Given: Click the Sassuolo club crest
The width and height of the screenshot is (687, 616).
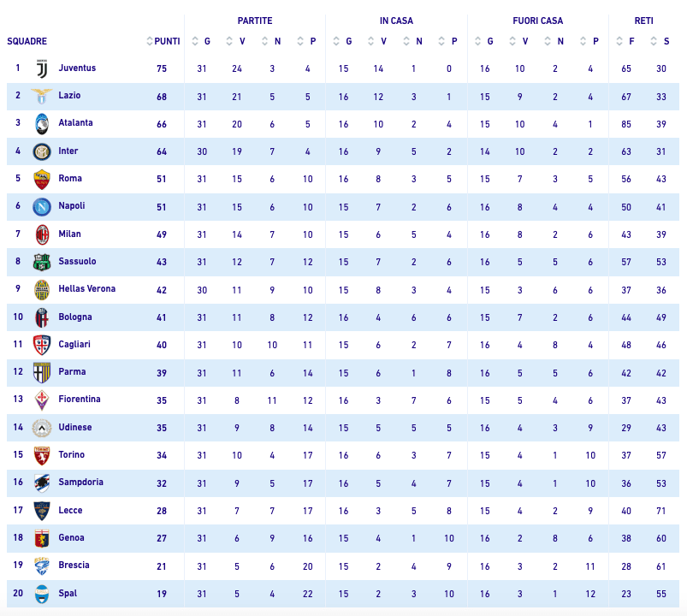Looking at the screenshot, I should [41, 262].
